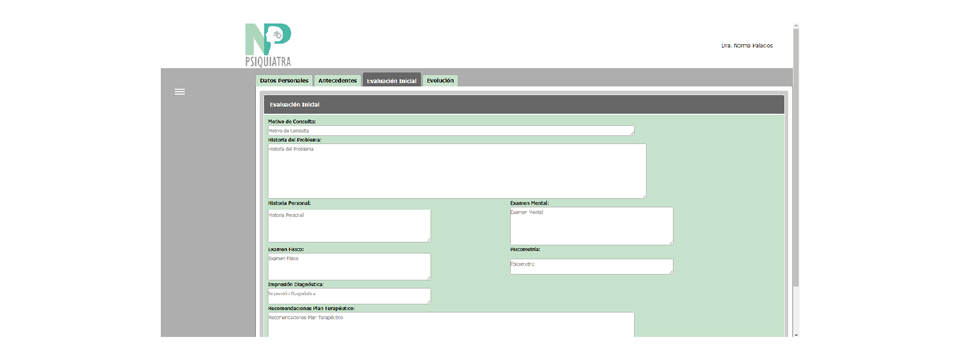960x360 pixels.
Task: Click the "Psicometría:" label
Action: coord(525,250)
